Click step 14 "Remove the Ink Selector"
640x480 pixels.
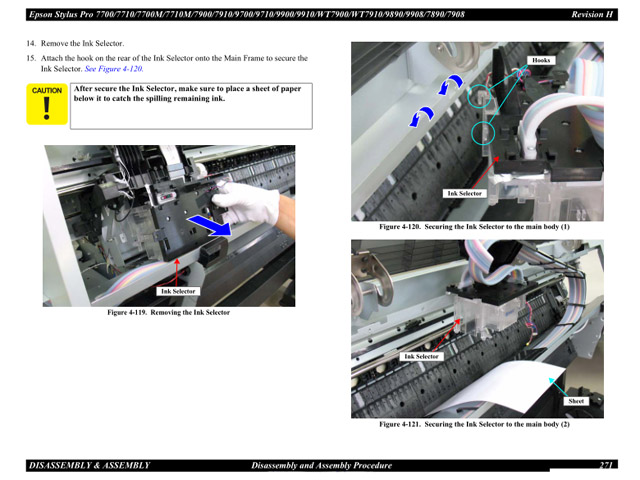[82, 45]
